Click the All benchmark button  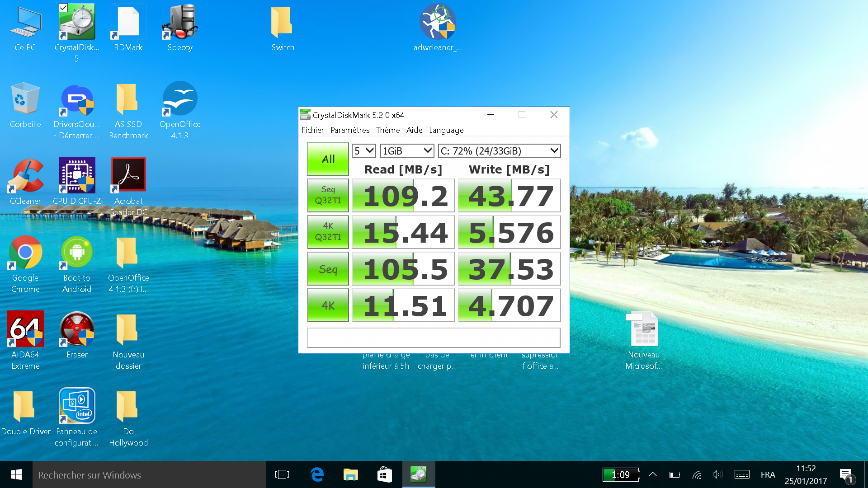click(x=328, y=159)
